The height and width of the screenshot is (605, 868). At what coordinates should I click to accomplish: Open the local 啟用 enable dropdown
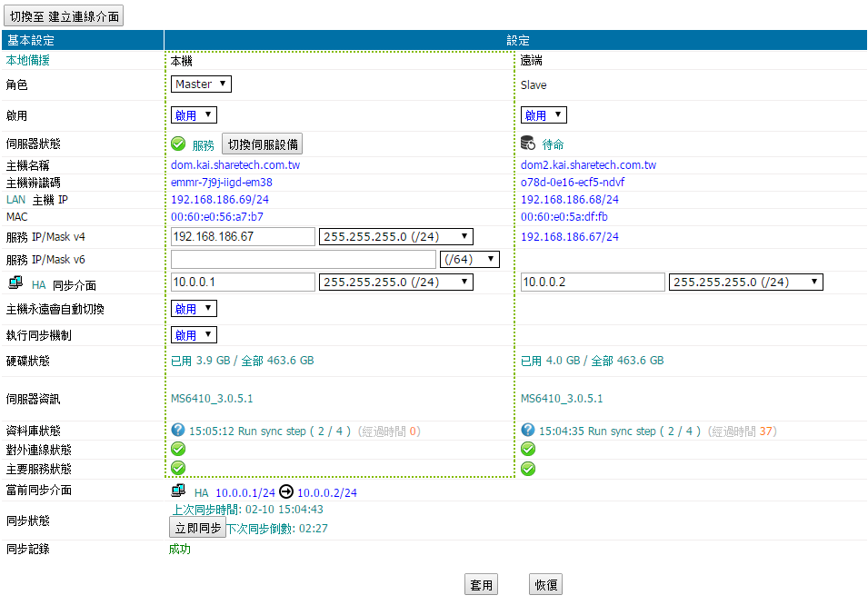click(x=194, y=115)
